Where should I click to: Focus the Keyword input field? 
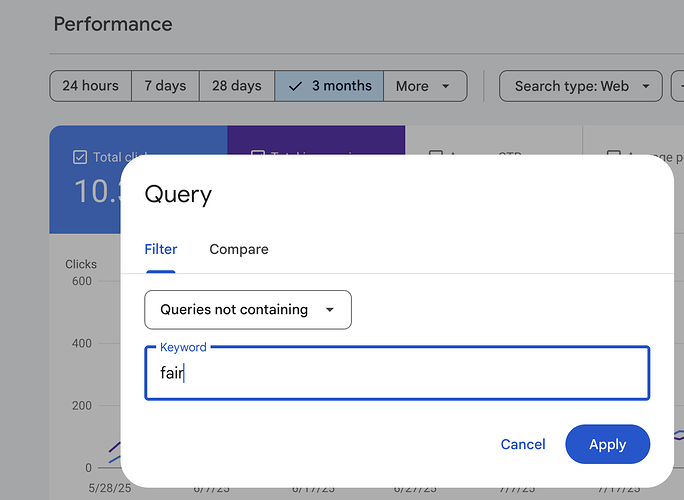click(397, 374)
